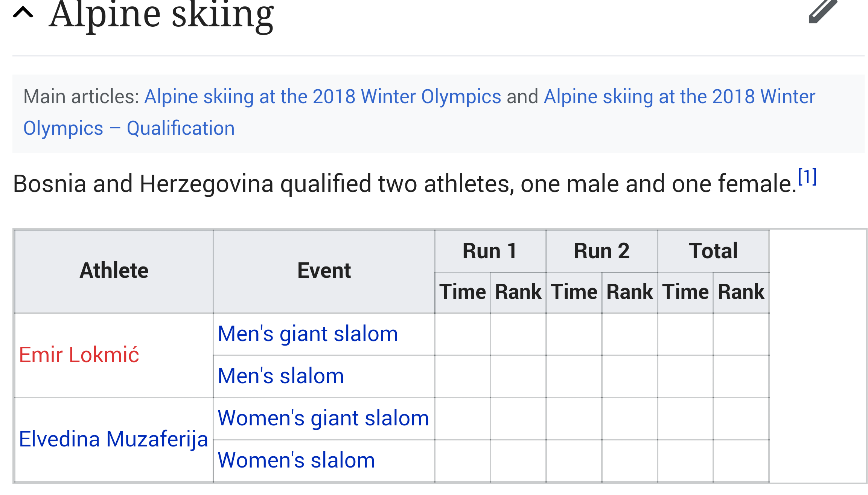Open Elvedina Muzaferija athlete page
The height and width of the screenshot is (495, 868).
tap(113, 439)
